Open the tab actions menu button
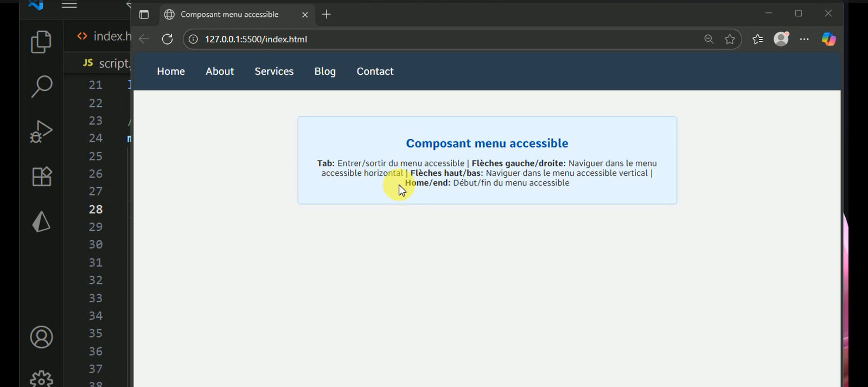 [144, 15]
